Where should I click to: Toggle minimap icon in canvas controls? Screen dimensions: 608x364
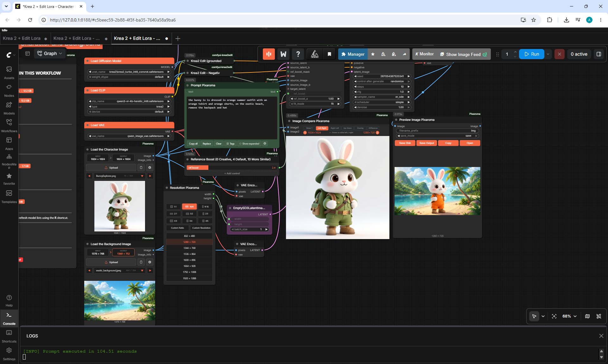[587, 316]
